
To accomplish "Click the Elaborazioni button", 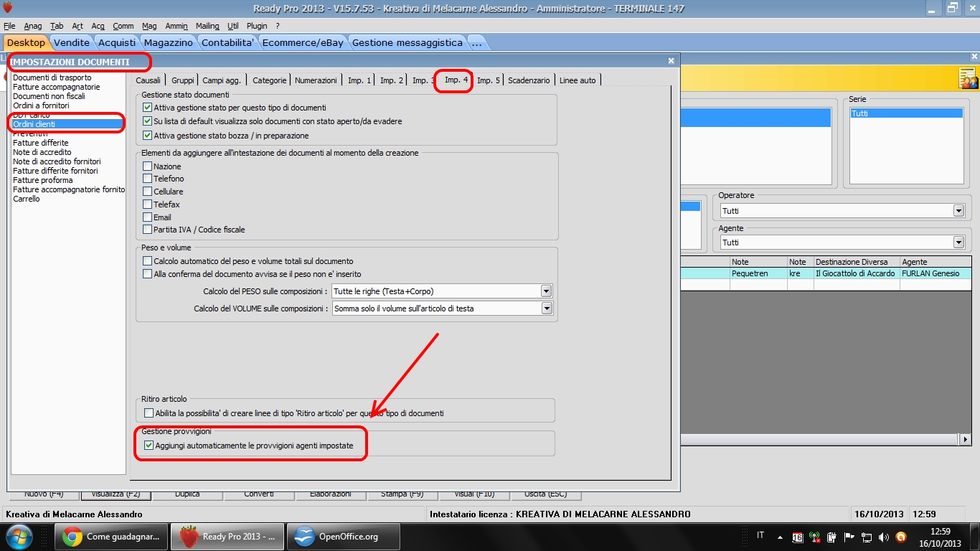I will (331, 494).
